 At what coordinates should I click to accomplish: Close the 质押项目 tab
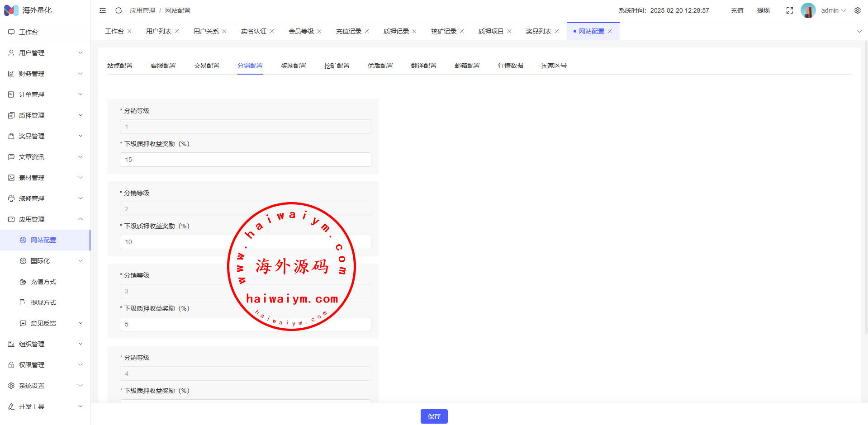coord(509,31)
